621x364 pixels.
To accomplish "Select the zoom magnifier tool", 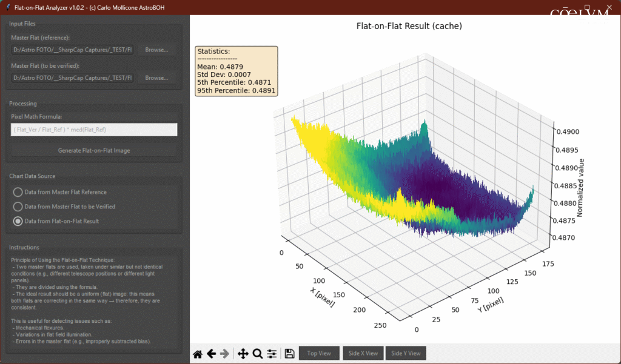I will tap(257, 354).
